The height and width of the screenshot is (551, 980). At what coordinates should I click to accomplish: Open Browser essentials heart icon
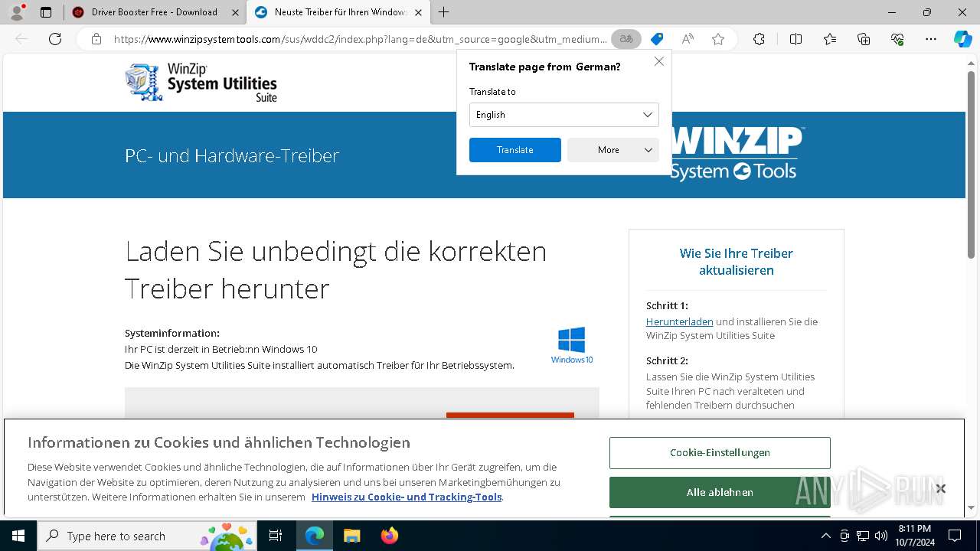tap(897, 39)
